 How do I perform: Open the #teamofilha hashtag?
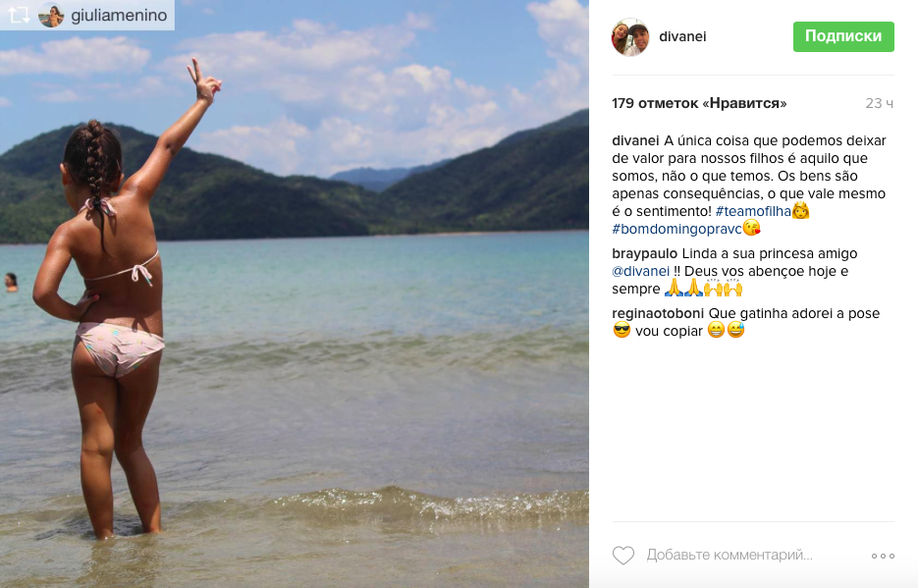pyautogui.click(x=753, y=211)
